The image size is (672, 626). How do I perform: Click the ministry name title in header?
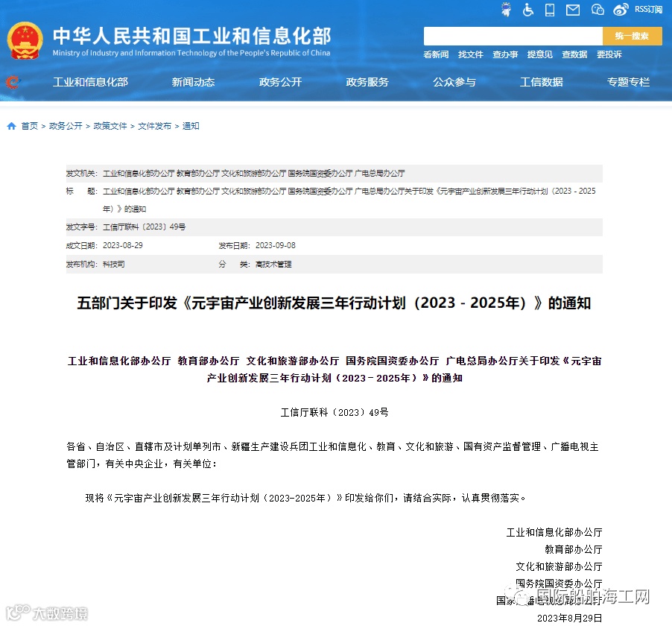pyautogui.click(x=191, y=36)
